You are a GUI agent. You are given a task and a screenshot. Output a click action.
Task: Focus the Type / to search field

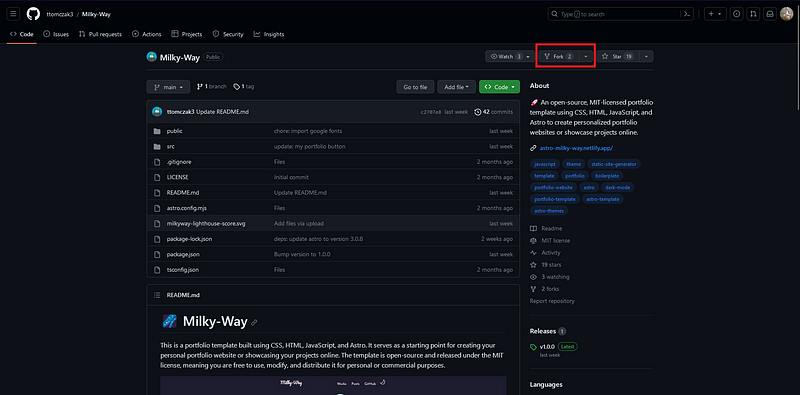pos(615,14)
